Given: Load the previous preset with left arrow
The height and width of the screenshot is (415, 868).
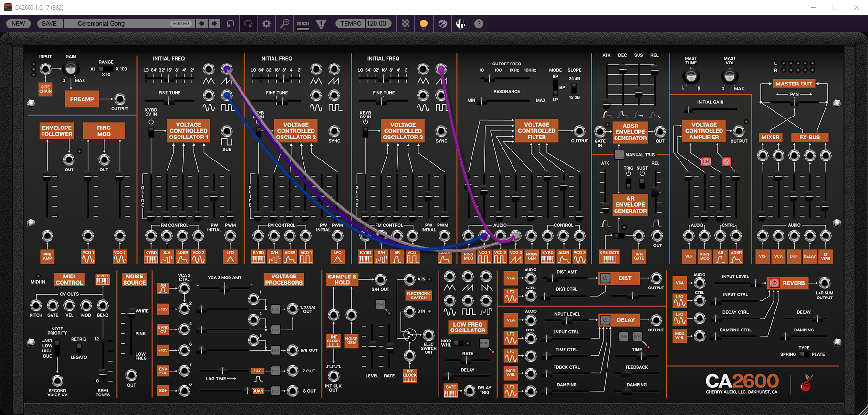Looking at the screenshot, I should (202, 24).
